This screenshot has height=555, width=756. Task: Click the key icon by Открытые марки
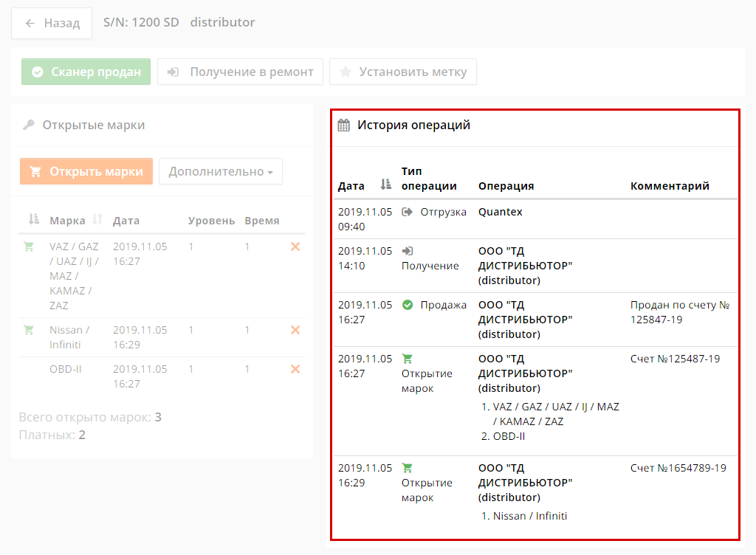29,125
